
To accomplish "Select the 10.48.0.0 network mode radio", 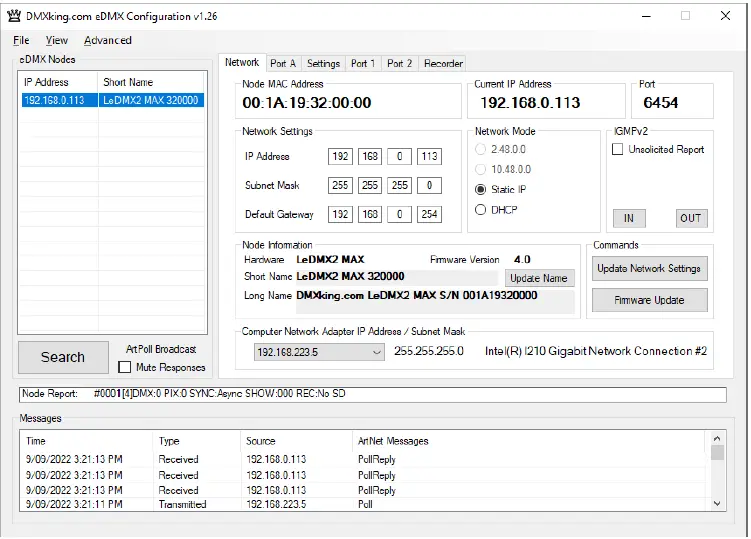I will (x=480, y=169).
